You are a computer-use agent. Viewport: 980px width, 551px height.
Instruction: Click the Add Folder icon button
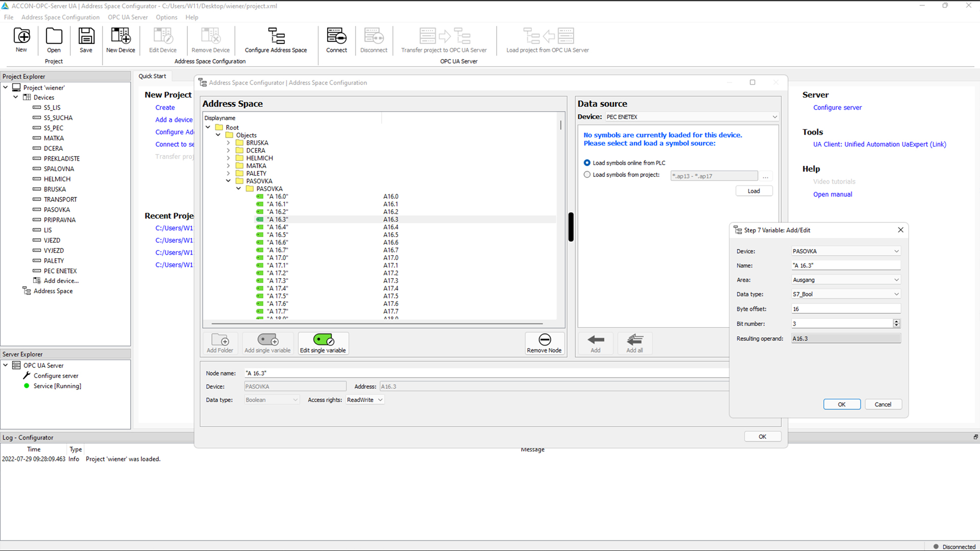point(220,343)
